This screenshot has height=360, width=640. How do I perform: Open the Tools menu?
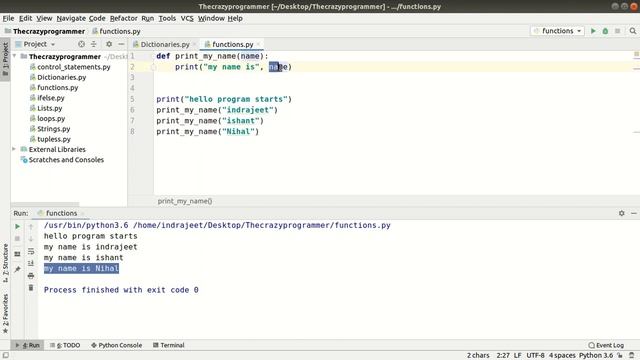click(x=167, y=18)
